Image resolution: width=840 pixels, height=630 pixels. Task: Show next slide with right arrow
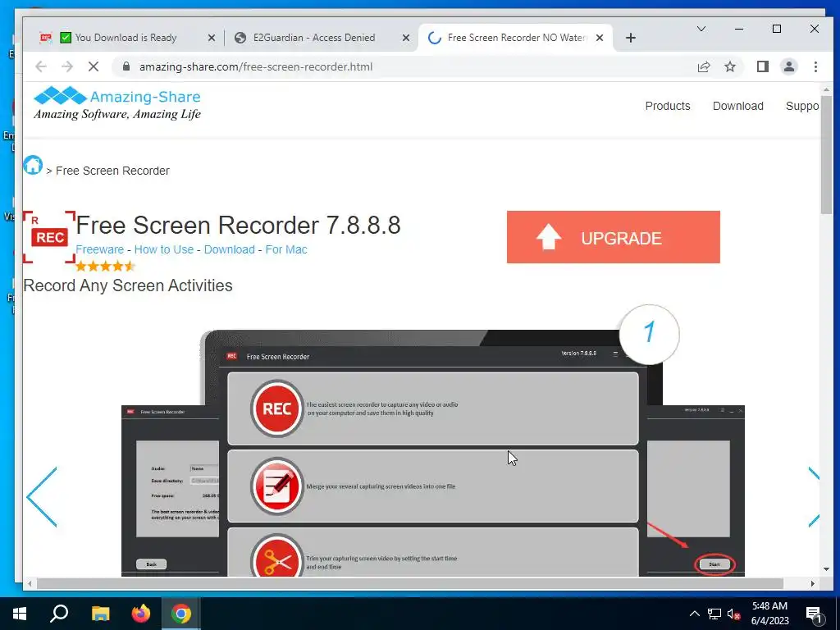tap(814, 497)
